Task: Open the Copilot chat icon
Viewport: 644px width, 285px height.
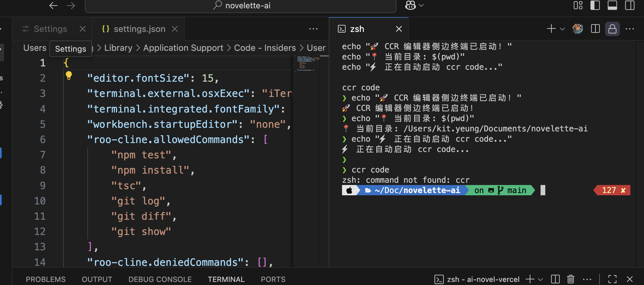Action: (x=410, y=5)
